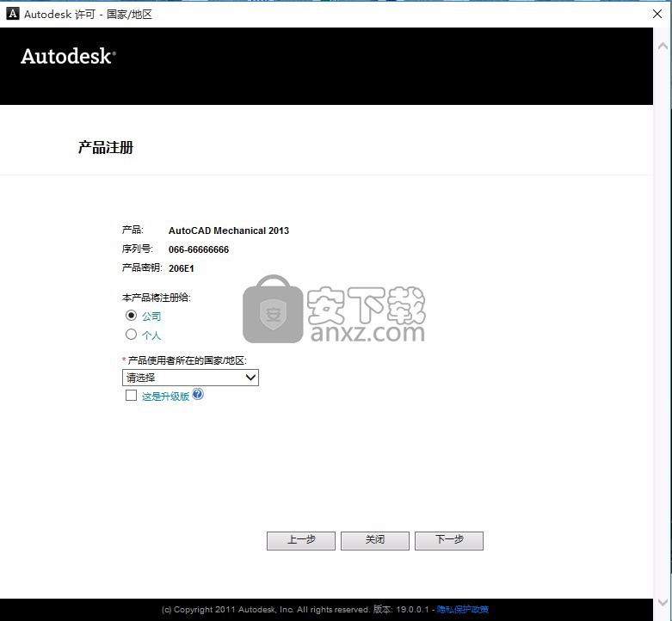This screenshot has width=672, height=621.
Task: Click the 本产品将注册给 label
Action: coord(156,298)
